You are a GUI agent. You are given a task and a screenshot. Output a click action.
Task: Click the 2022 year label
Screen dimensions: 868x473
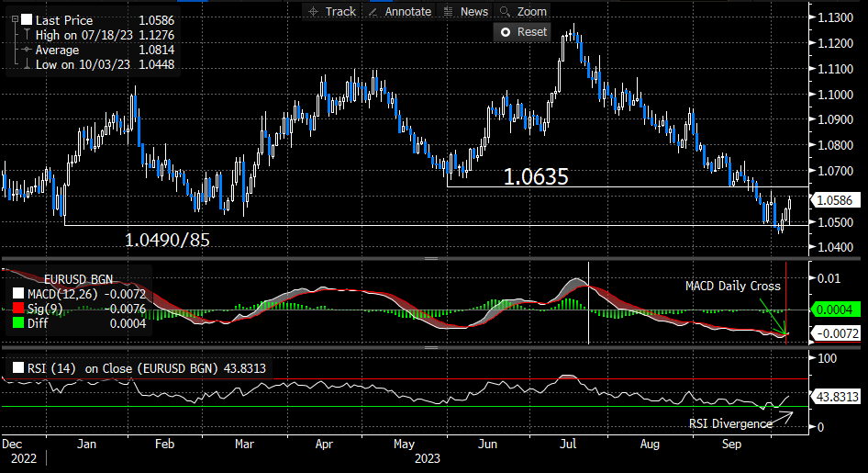24,458
